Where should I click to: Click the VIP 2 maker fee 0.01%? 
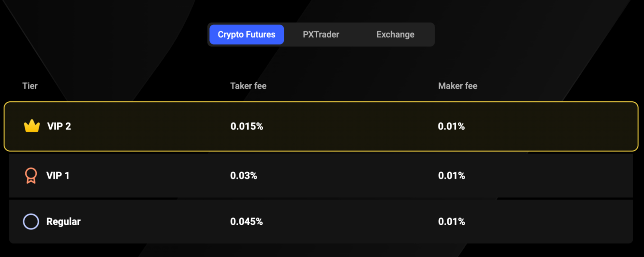(x=451, y=126)
